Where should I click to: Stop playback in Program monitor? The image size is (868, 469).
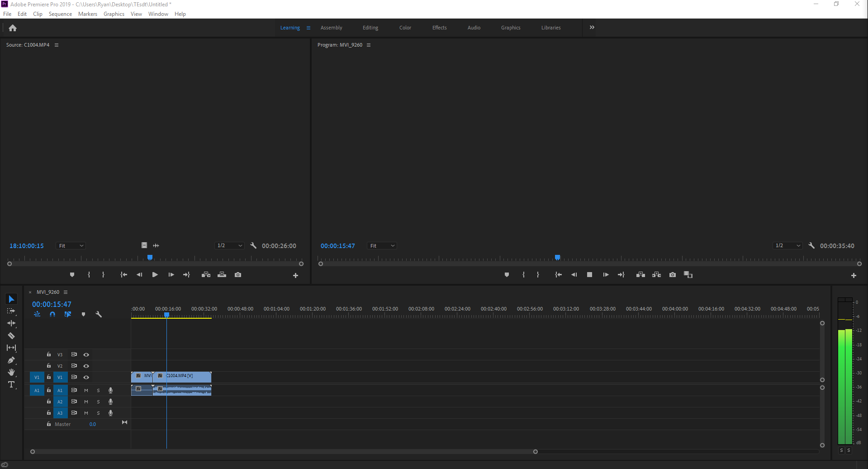[x=589, y=275]
